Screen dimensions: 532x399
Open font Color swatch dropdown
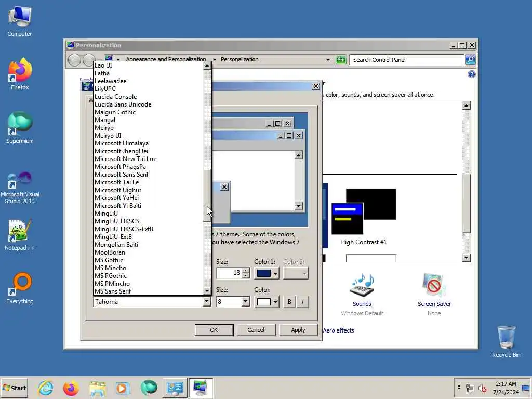pyautogui.click(x=267, y=302)
